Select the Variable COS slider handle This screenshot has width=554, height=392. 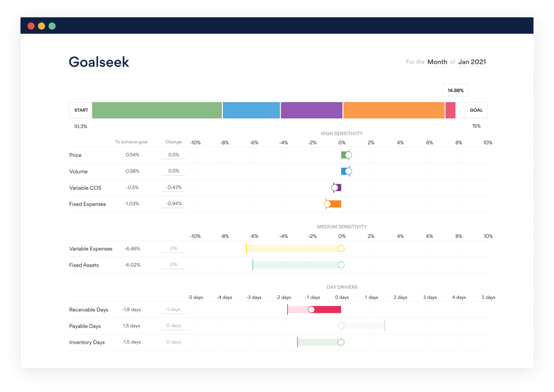tap(334, 188)
